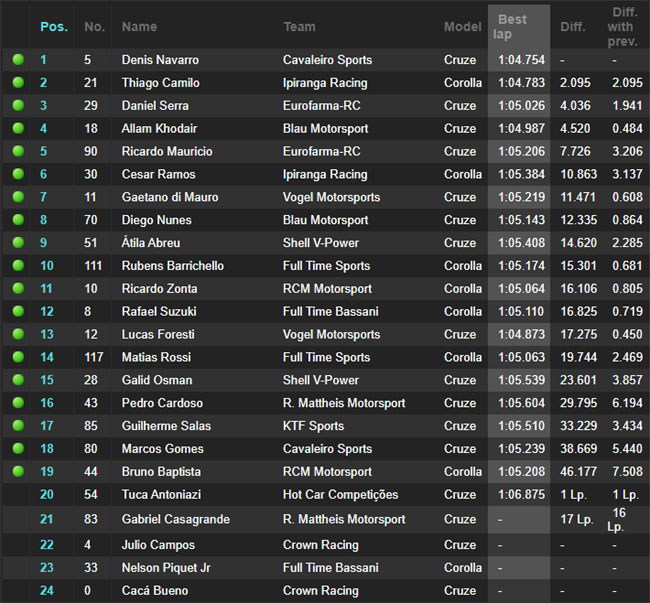The height and width of the screenshot is (603, 650).
Task: Sort by the Team column header
Action: coord(300,27)
